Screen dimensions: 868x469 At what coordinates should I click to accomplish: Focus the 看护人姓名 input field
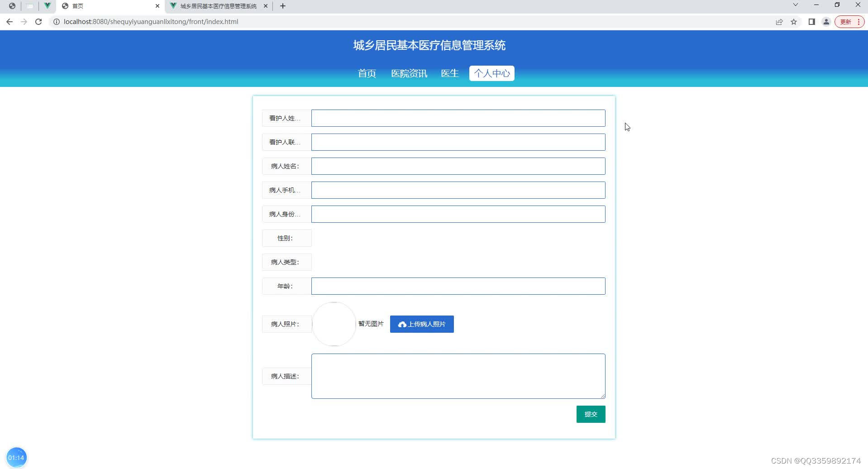[458, 118]
